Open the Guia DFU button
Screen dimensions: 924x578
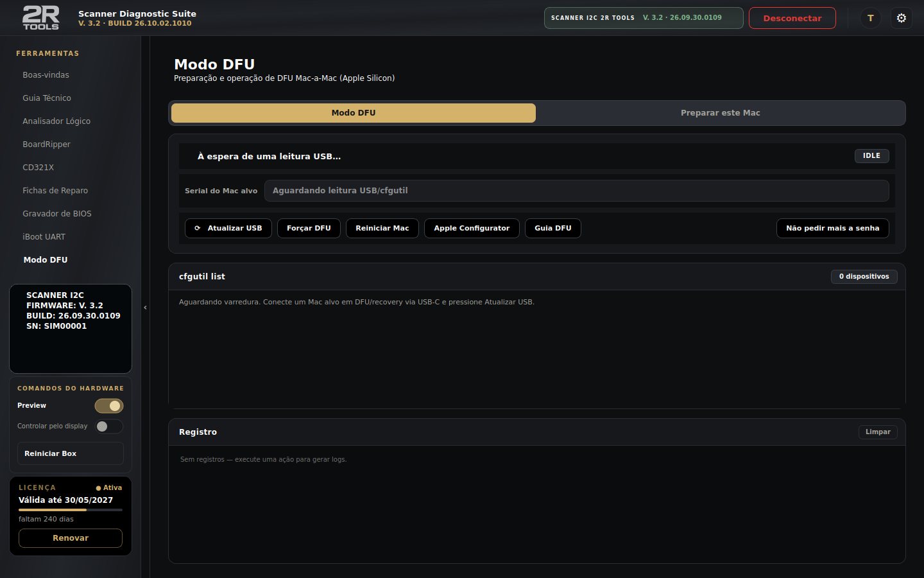tap(553, 228)
